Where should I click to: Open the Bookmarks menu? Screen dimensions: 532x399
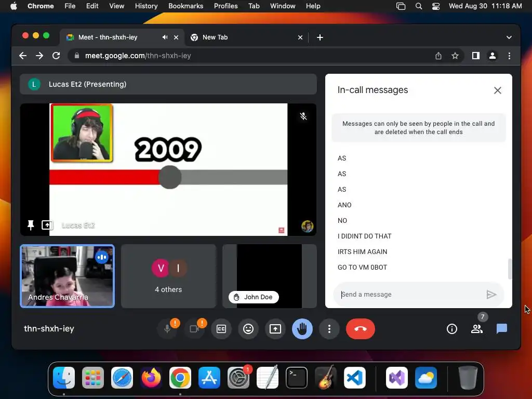(185, 6)
